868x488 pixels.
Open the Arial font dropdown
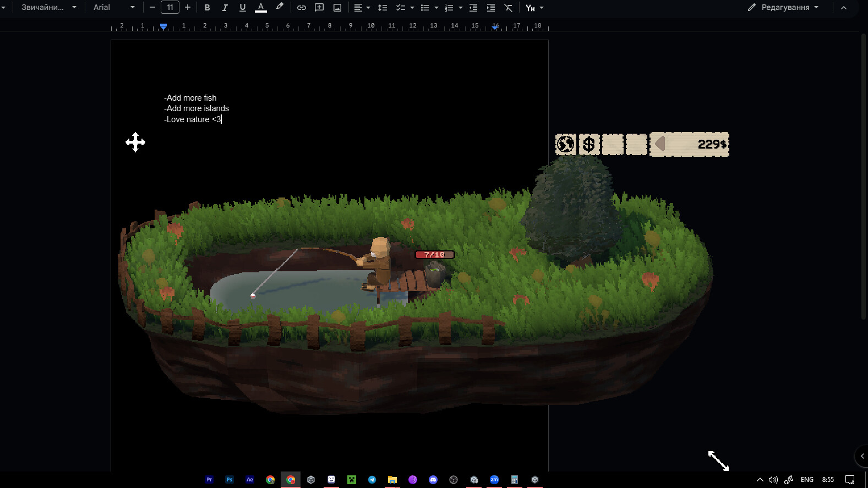(x=114, y=7)
